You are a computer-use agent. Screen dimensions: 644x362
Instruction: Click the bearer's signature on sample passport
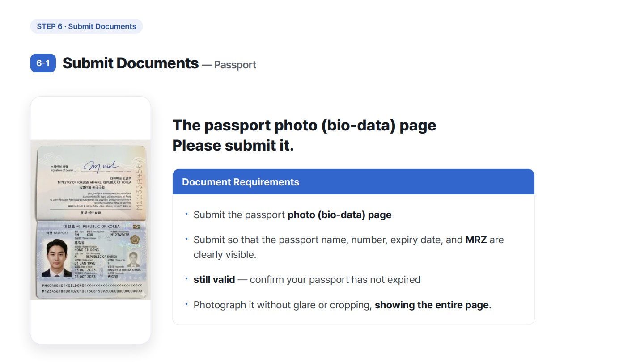101,166
